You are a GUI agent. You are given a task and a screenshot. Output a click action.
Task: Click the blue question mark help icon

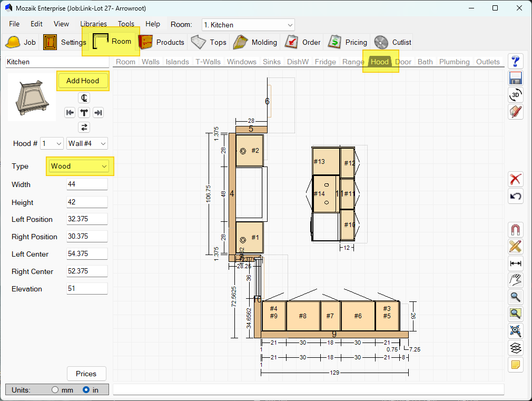(516, 61)
